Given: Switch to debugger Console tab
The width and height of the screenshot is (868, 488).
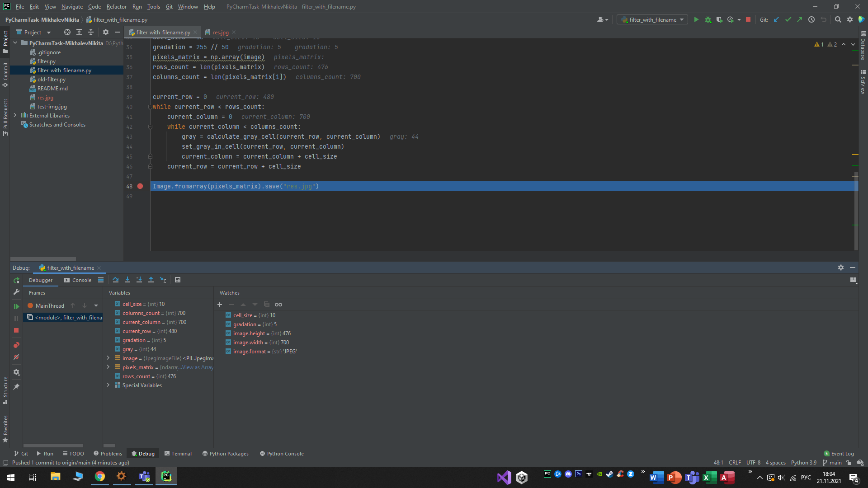Looking at the screenshot, I should (78, 280).
